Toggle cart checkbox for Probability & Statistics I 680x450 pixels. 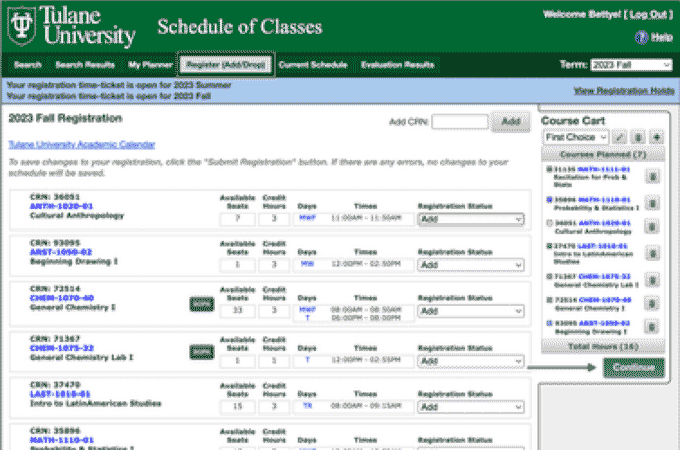coord(549,199)
